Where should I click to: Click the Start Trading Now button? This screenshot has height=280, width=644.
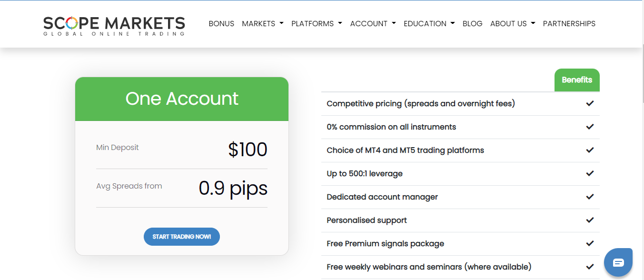[182, 237]
